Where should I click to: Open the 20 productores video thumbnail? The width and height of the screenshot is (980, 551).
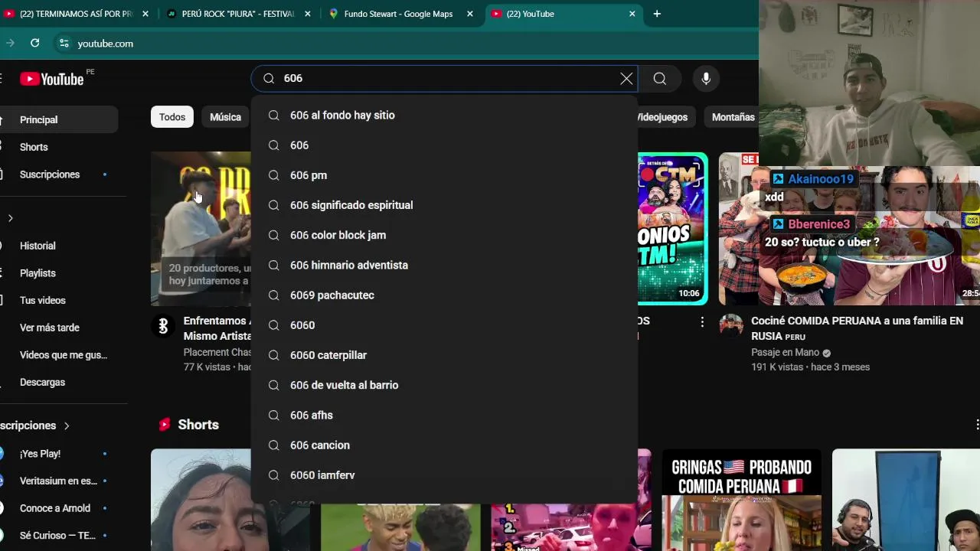pyautogui.click(x=201, y=229)
